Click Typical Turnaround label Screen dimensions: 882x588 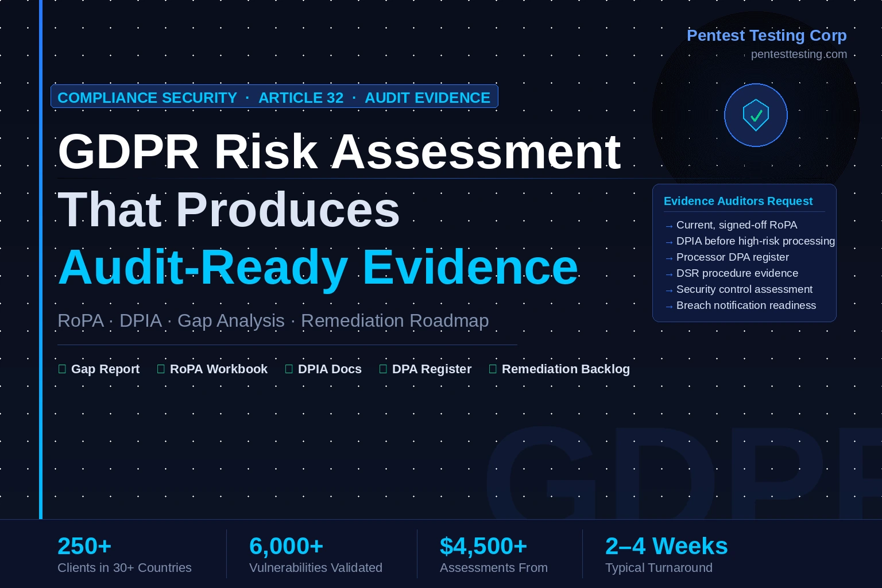tap(659, 568)
